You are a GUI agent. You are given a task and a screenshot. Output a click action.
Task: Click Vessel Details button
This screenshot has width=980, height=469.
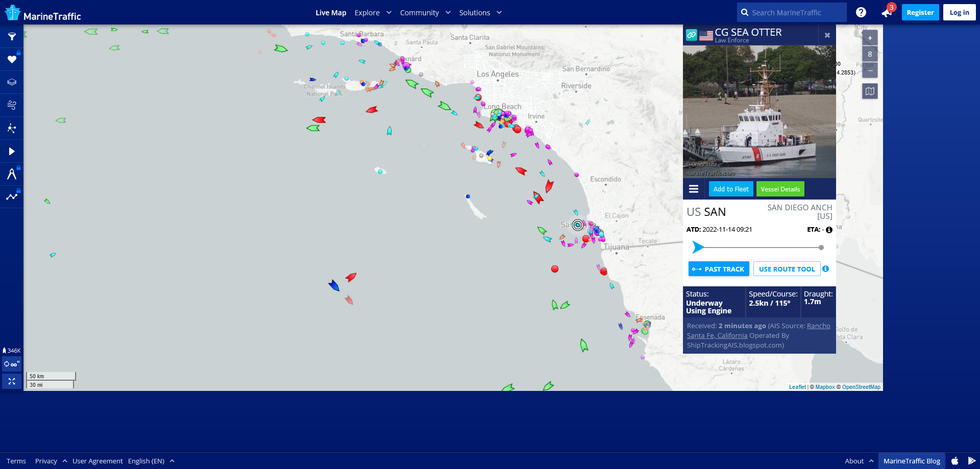780,189
